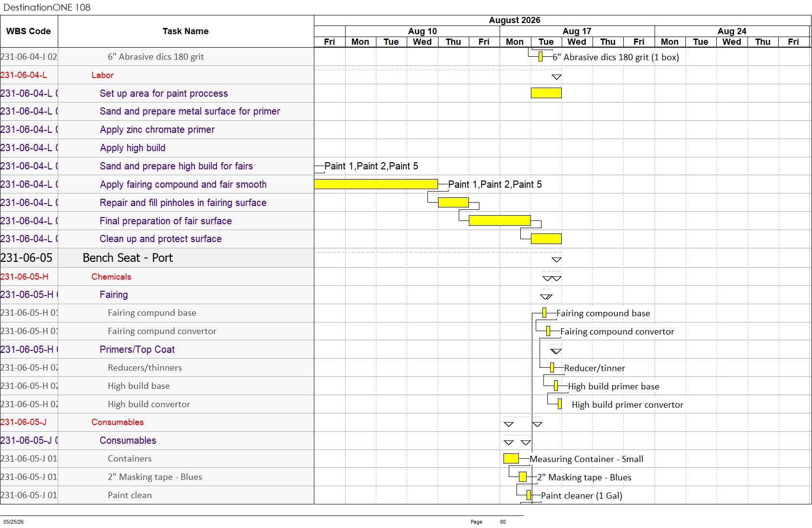The image size is (812, 528).
Task: Click the Paint cleaner (1 Gal) task bar
Action: coord(529,495)
